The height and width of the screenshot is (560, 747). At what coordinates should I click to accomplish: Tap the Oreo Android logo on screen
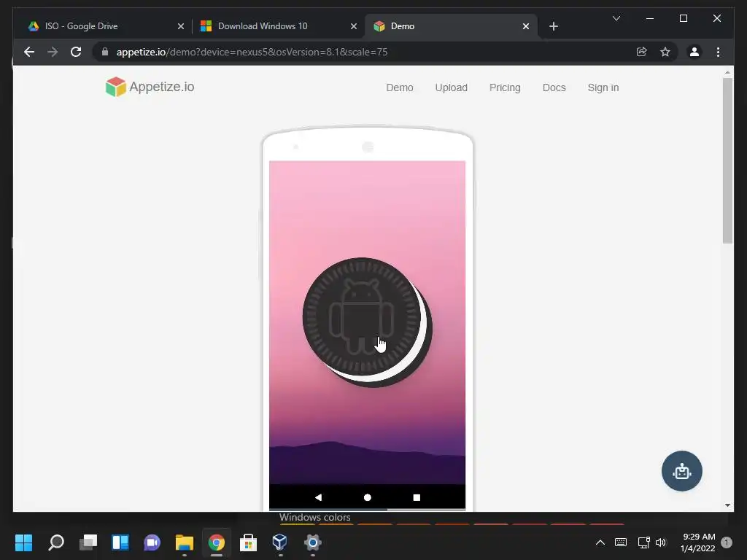tap(367, 322)
